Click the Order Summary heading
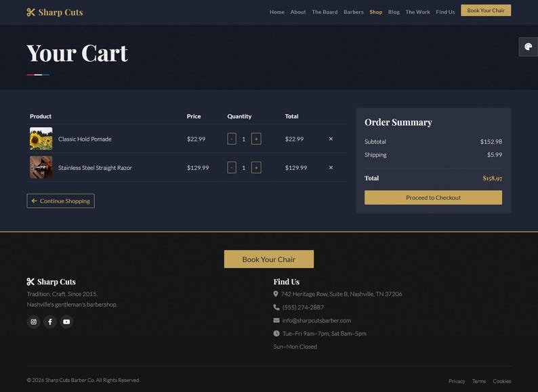538x392 pixels. coord(398,123)
